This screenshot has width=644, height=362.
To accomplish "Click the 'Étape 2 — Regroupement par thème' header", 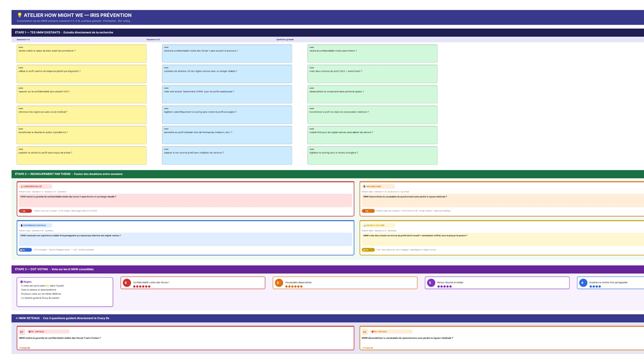I will [328, 174].
